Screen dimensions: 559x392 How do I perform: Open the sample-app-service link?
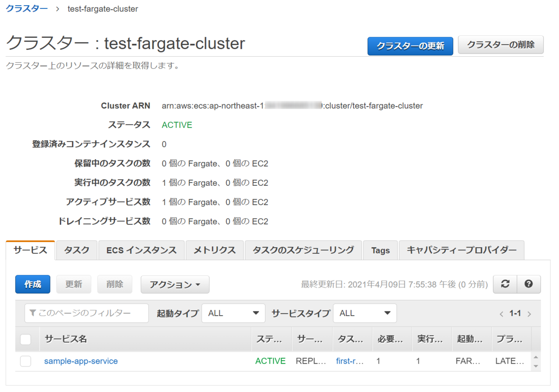pos(81,361)
